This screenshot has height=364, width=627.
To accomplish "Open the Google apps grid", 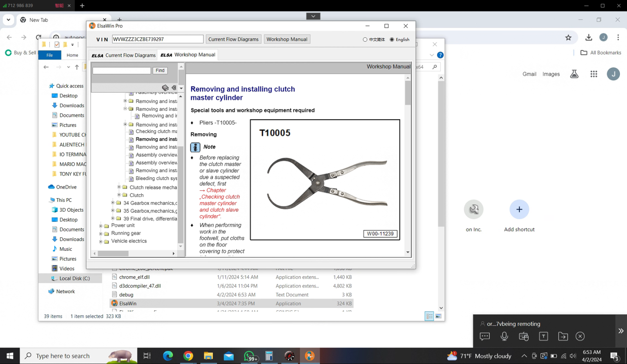I will pyautogui.click(x=594, y=74).
